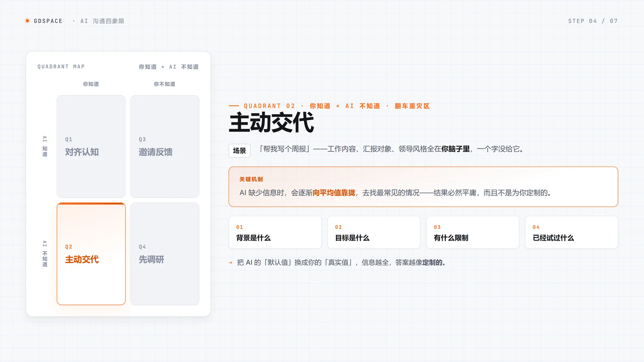The image size is (644, 362).
Task: Click the '你知道' column header
Action: [x=91, y=84]
